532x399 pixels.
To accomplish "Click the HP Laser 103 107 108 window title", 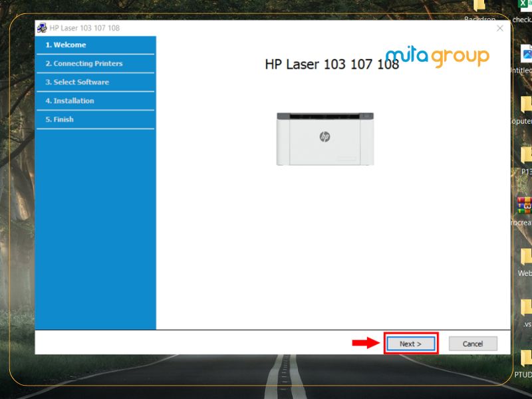I will click(84, 28).
